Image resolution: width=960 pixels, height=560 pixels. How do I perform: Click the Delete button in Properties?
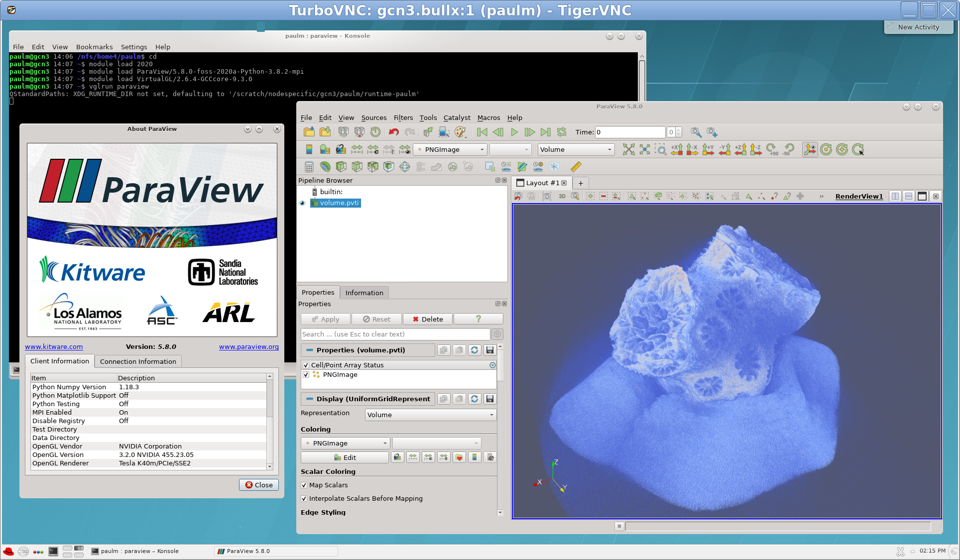(x=428, y=319)
